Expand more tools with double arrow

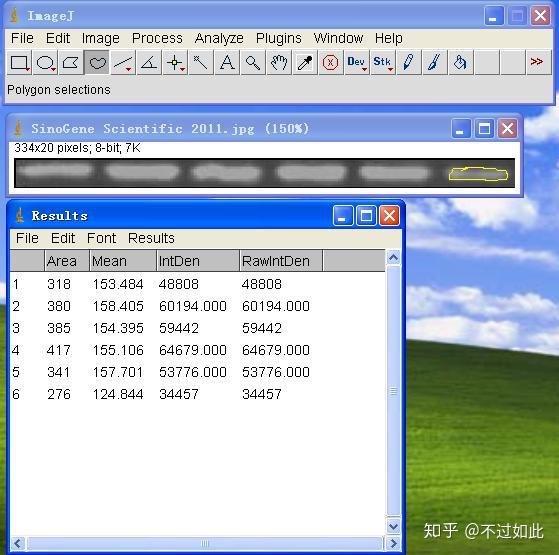[538, 63]
